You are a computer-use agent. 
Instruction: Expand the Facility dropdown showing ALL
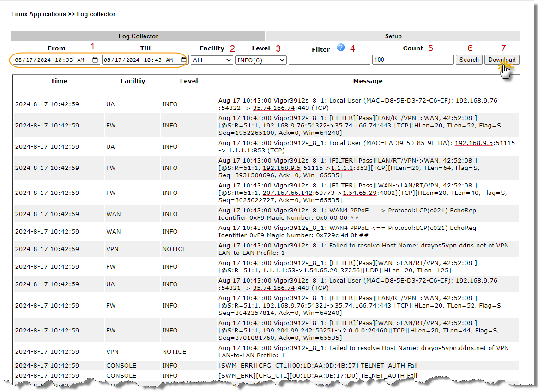point(212,60)
